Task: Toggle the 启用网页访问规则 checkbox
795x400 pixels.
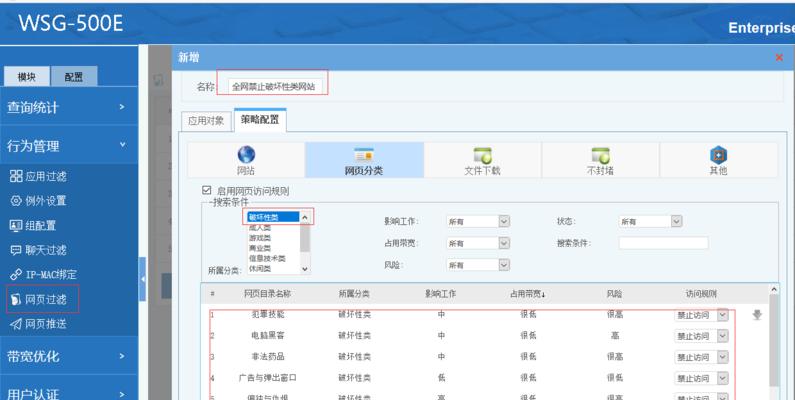Action: coord(206,191)
